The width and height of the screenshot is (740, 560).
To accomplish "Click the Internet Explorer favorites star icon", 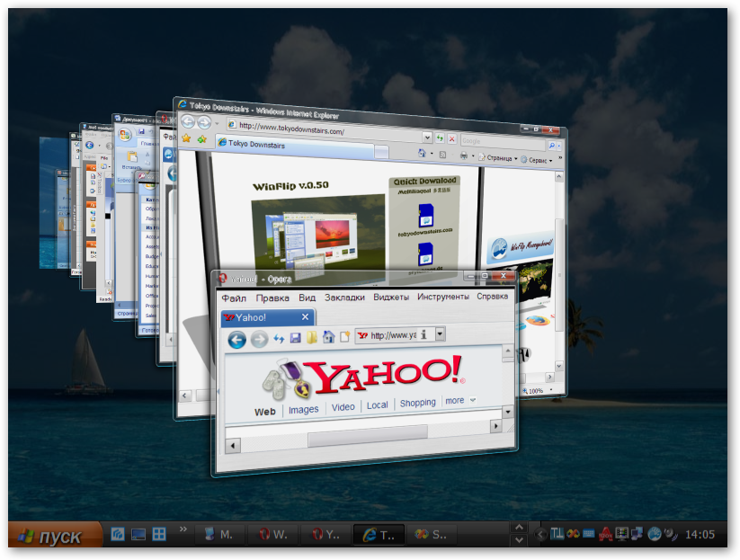I will [186, 138].
